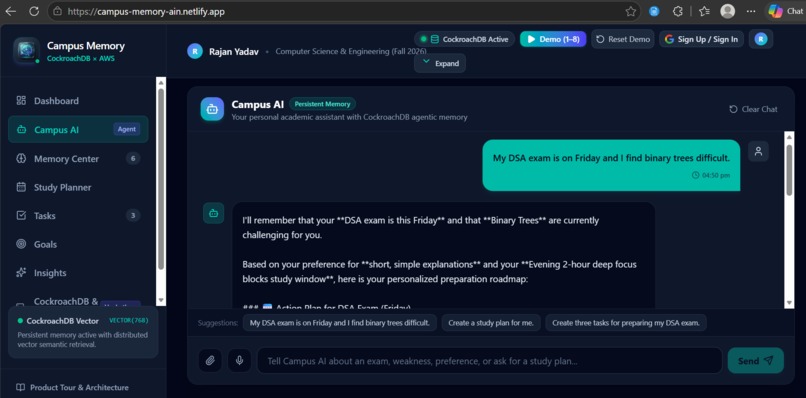Open the browser favorites list icon
806x398 pixels.
click(704, 11)
